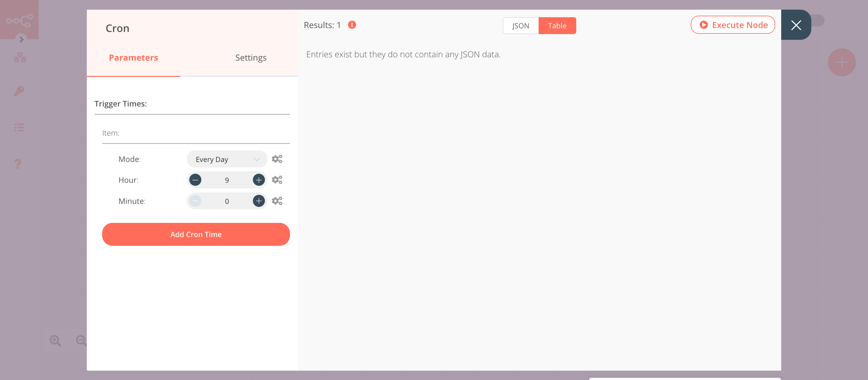868x380 pixels.
Task: Open the gear options beside Minute field
Action: coord(277,201)
